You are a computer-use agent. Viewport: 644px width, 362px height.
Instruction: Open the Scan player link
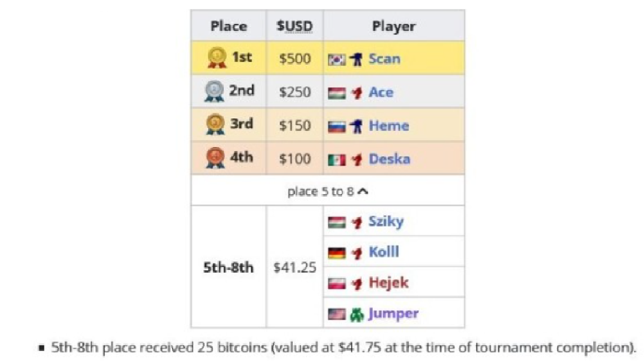click(x=384, y=58)
